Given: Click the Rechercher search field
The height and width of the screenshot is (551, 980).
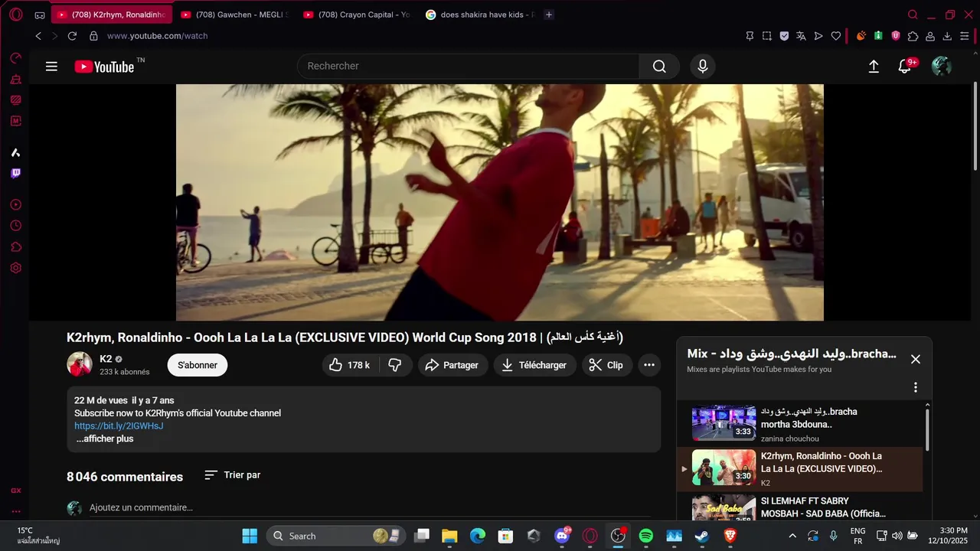Looking at the screenshot, I should 468,67.
